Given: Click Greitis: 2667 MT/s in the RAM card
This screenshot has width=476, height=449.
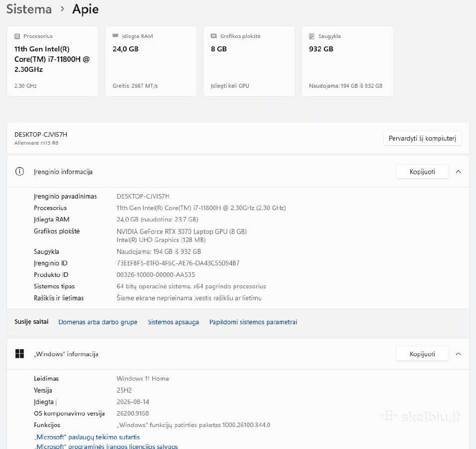Looking at the screenshot, I should 135,86.
